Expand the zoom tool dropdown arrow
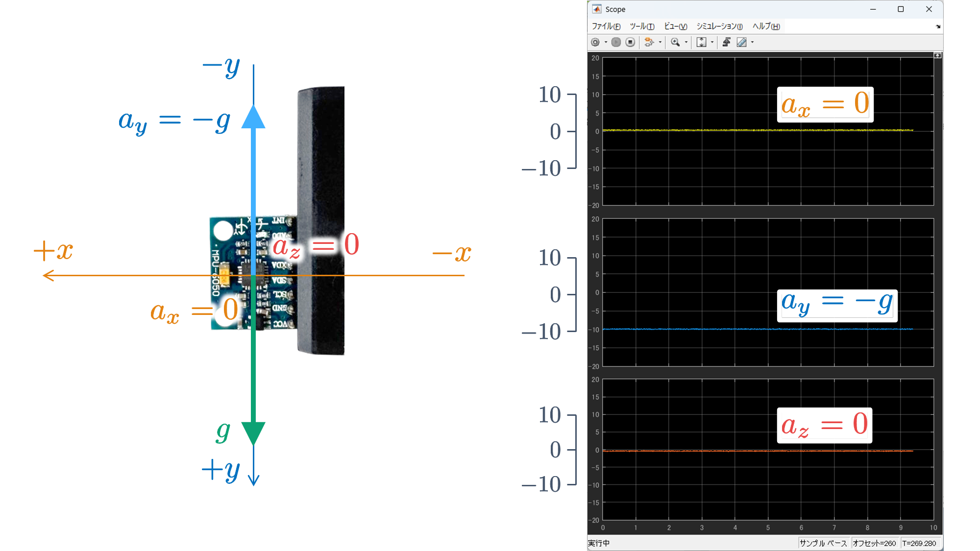 point(686,42)
